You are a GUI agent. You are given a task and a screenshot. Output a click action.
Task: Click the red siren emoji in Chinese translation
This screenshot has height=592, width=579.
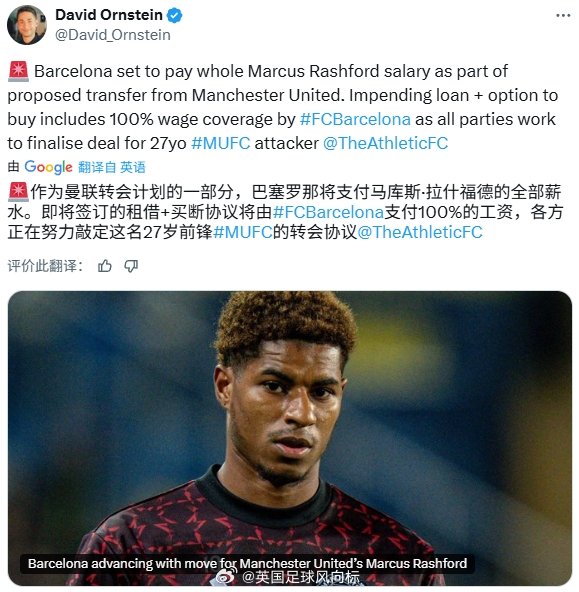coord(18,192)
